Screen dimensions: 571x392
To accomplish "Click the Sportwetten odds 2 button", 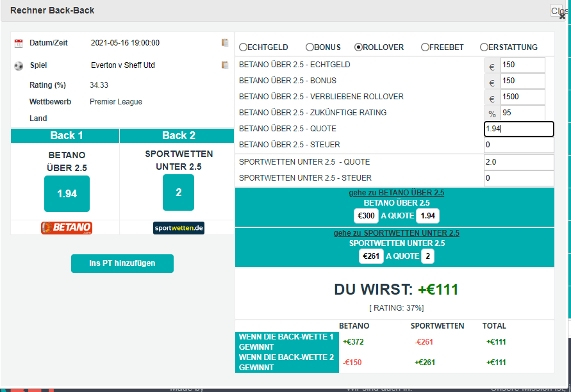I will click(178, 193).
